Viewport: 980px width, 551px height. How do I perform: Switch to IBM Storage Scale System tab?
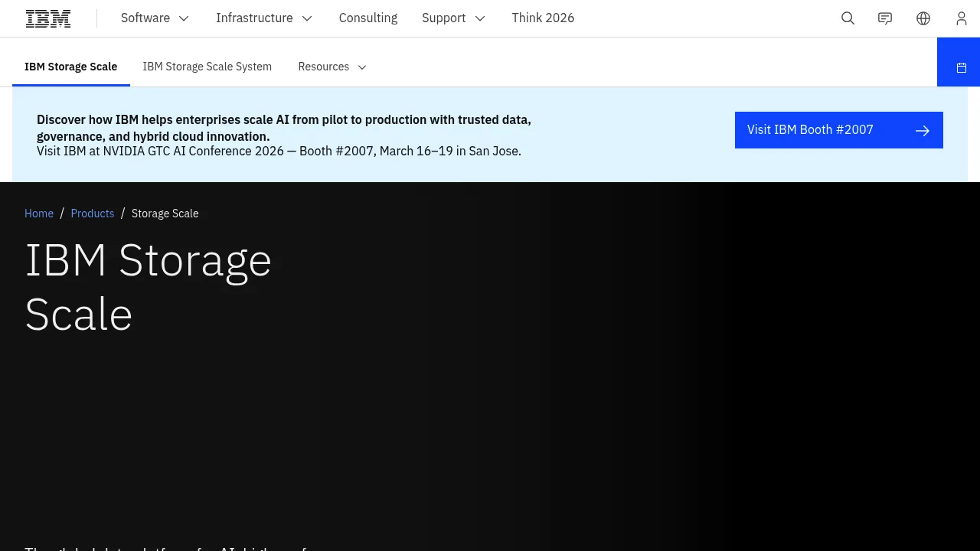point(207,67)
